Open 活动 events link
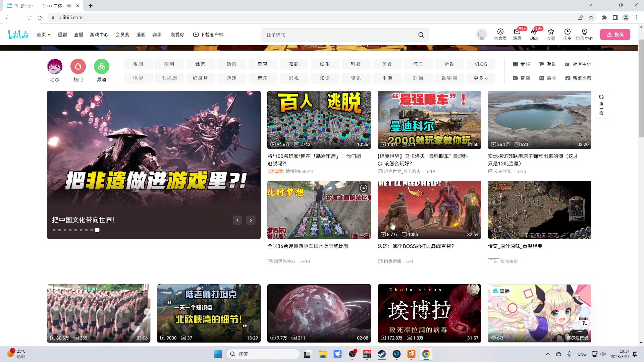Viewport: 644px width, 362px height. tap(548, 64)
